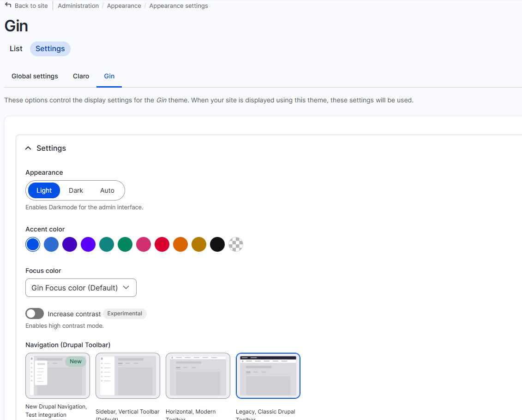This screenshot has width=522, height=420.
Task: Choose the pink accent color
Action: [x=144, y=244]
